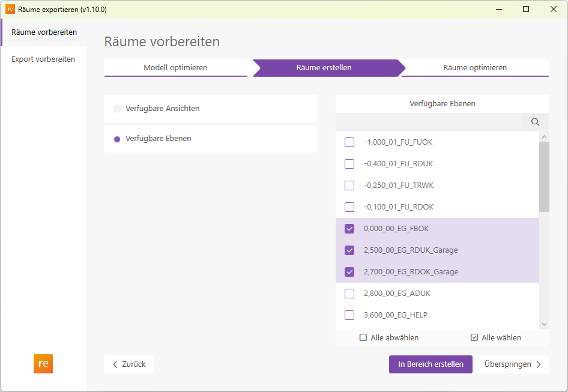Click the application icon in the title bar
This screenshot has width=568, height=392.
9,8
